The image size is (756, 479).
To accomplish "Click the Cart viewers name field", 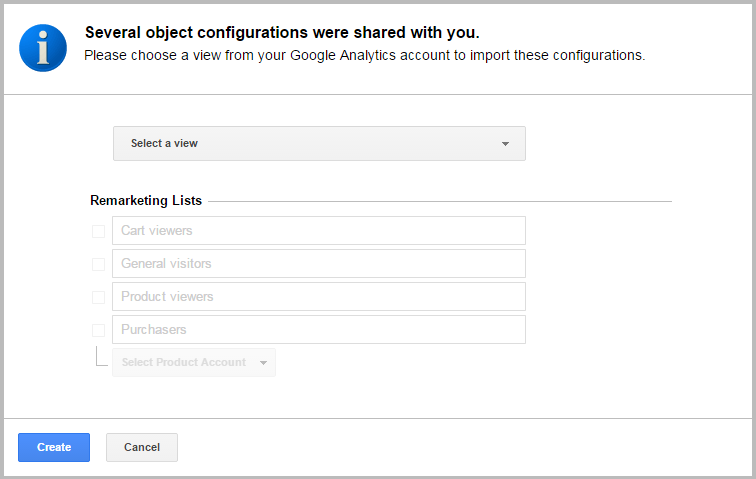I will point(319,231).
